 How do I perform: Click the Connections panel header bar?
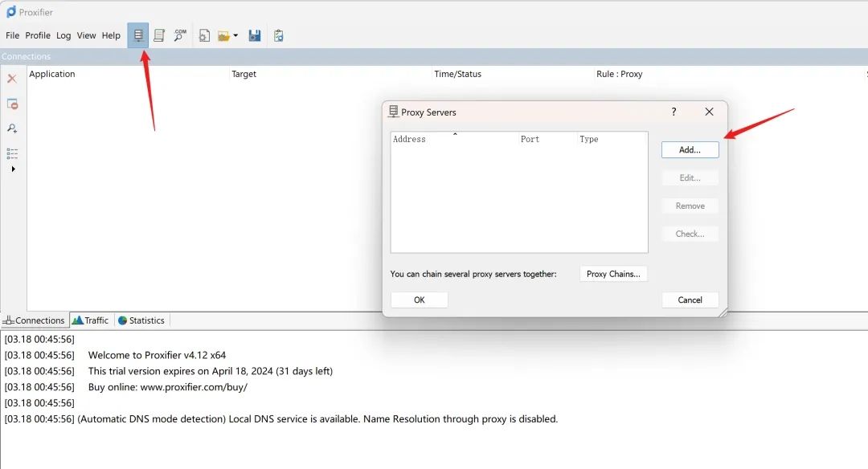click(x=434, y=56)
